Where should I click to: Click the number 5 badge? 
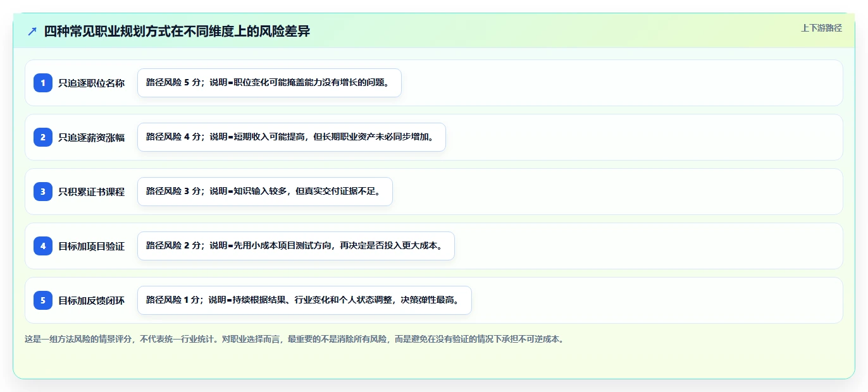click(x=43, y=300)
